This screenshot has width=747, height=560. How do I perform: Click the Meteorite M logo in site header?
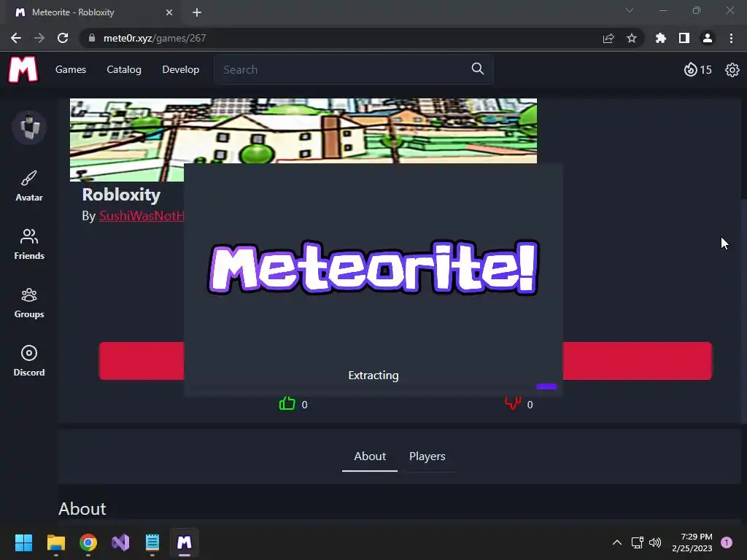[x=23, y=69]
